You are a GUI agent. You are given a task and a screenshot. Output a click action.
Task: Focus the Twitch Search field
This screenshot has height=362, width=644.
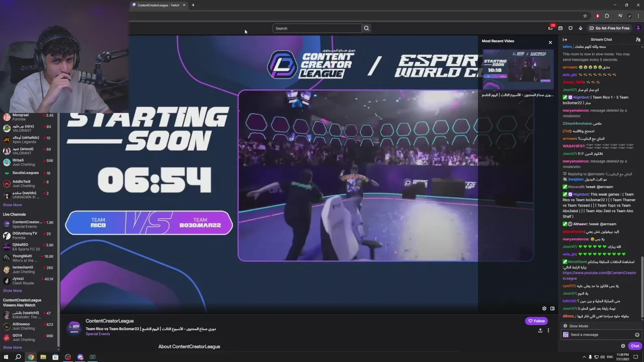pos(317,28)
